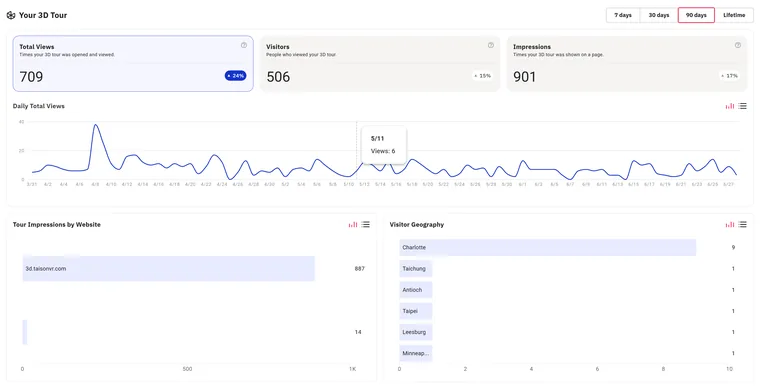The width and height of the screenshot is (760, 386).
Task: Show Visitor Geography as list
Action: (743, 225)
